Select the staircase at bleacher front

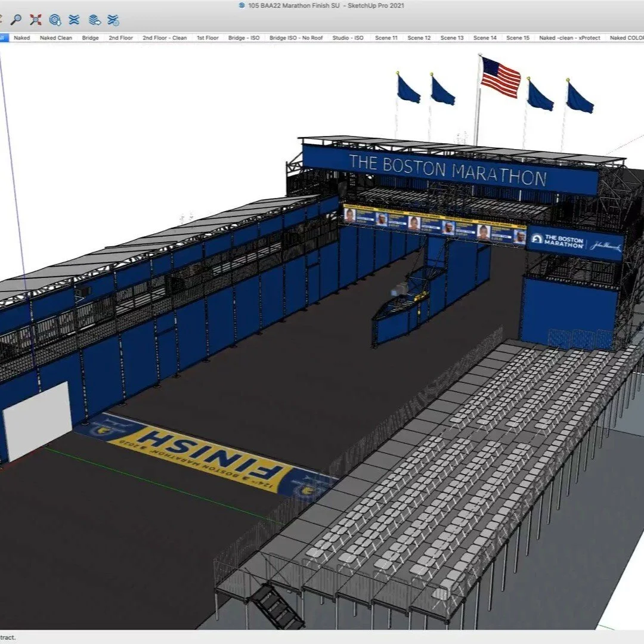click(x=277, y=607)
